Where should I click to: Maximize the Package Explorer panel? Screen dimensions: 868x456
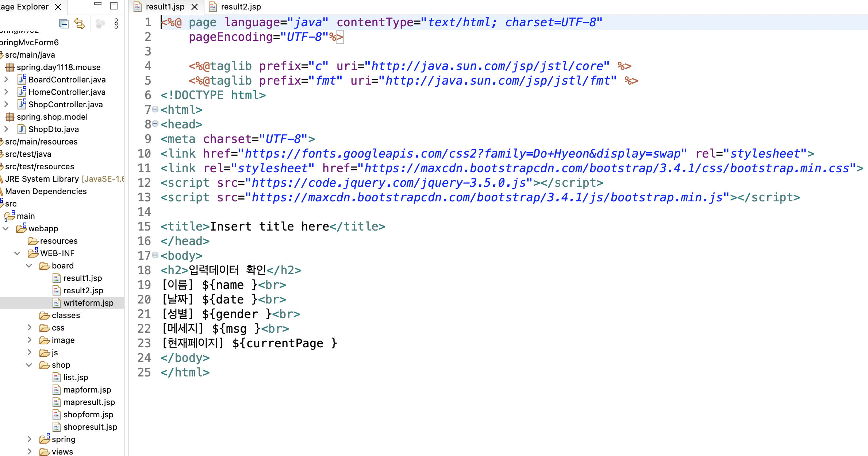click(114, 6)
